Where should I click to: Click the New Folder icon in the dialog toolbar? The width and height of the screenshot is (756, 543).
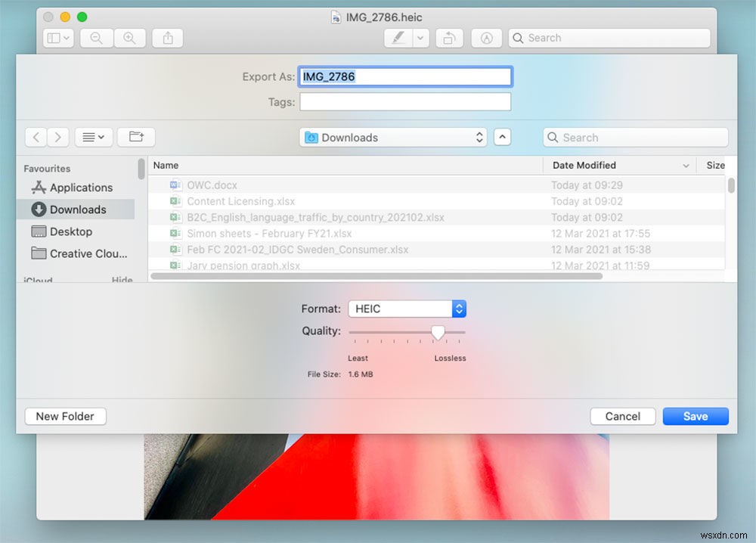coord(136,137)
